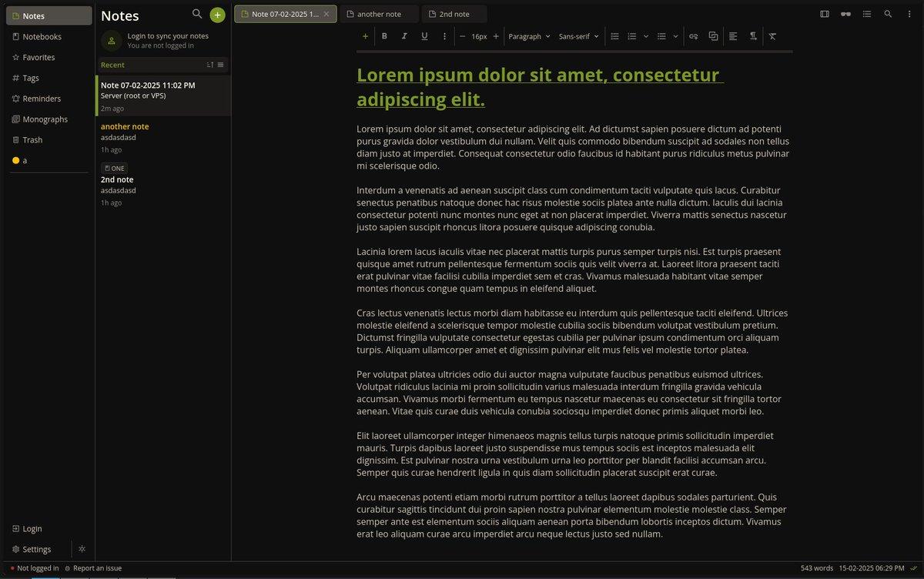
Task: Toggle the editor layout panel icon
Action: pyautogui.click(x=825, y=14)
